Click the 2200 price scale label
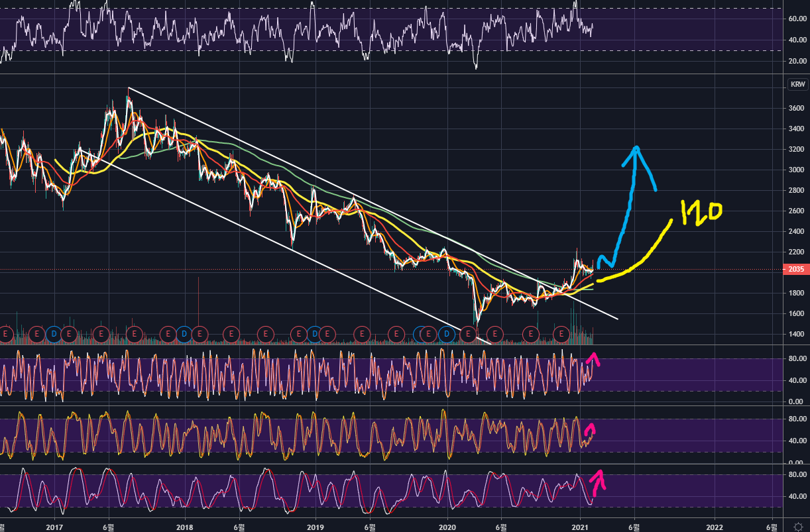Screen dimensions: 810x532 (x=796, y=252)
